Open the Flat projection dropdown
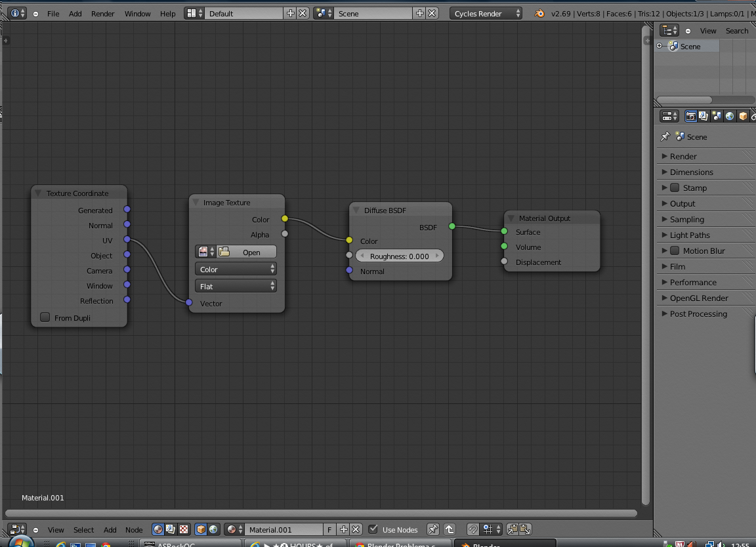The width and height of the screenshot is (756, 547). [x=236, y=286]
